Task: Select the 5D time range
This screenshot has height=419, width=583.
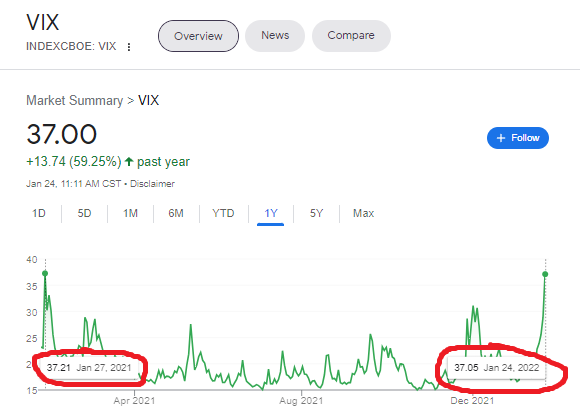Action: pyautogui.click(x=84, y=213)
